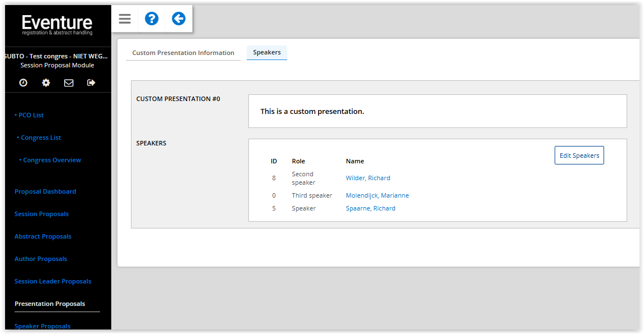The height and width of the screenshot is (334, 644).
Task: Go to PCO List in sidebar
Action: [29, 115]
